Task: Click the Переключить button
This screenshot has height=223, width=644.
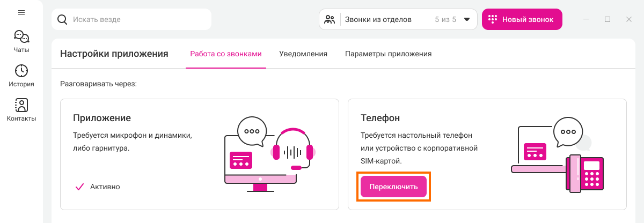Action: pos(393,187)
